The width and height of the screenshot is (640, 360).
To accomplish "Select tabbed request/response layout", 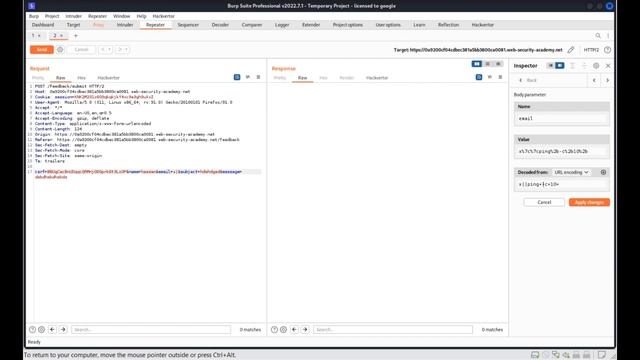I will pyautogui.click(x=498, y=64).
